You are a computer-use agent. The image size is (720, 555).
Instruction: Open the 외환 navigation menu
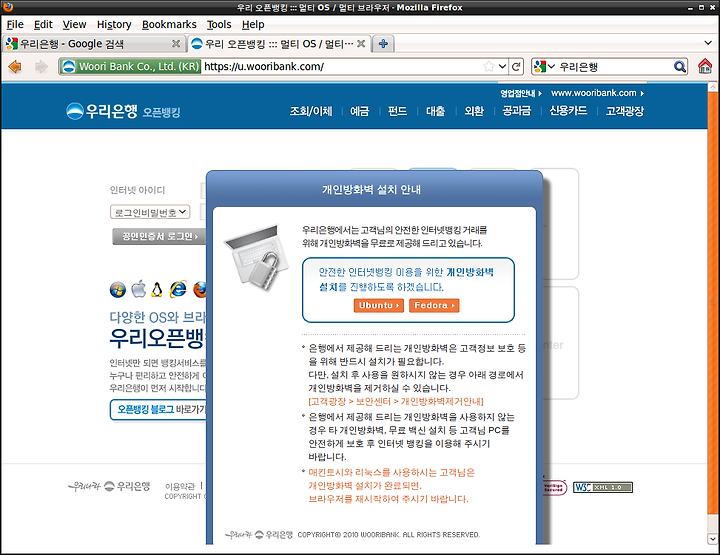(474, 111)
